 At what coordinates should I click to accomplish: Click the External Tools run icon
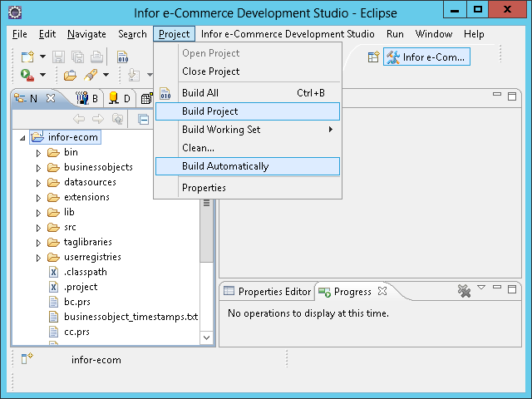point(27,75)
